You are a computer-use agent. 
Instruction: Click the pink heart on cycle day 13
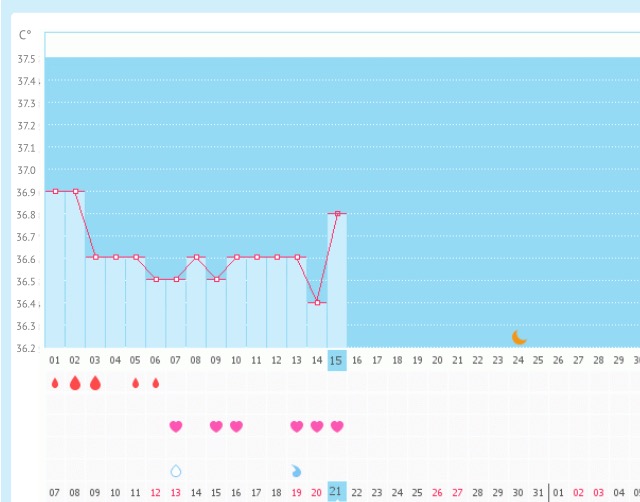pyautogui.click(x=297, y=426)
